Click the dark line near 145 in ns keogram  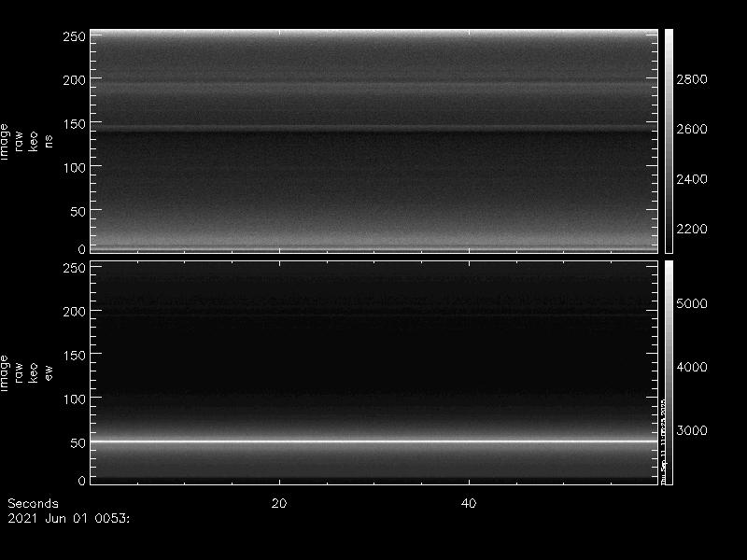tap(373, 128)
